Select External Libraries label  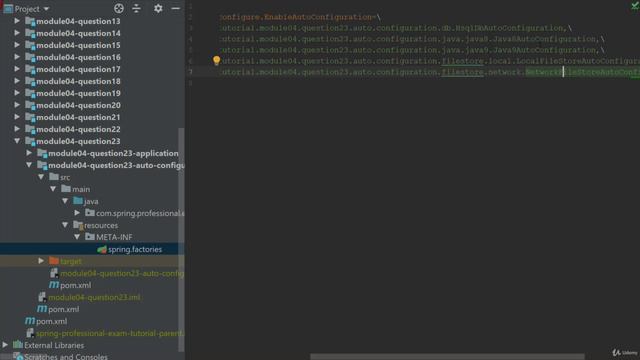pos(54,345)
